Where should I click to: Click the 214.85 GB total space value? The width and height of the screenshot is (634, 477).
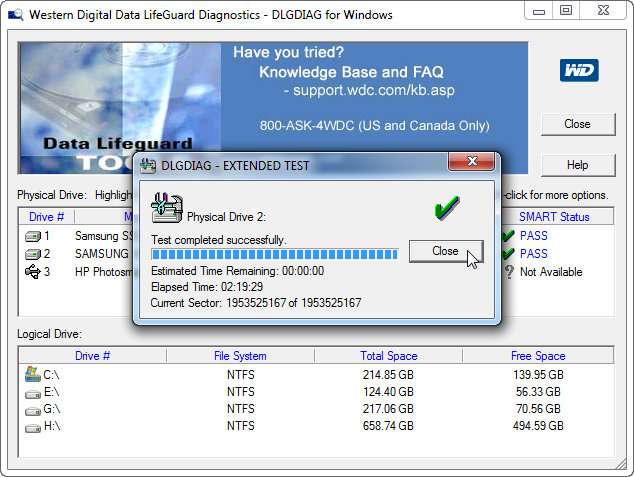tap(388, 375)
